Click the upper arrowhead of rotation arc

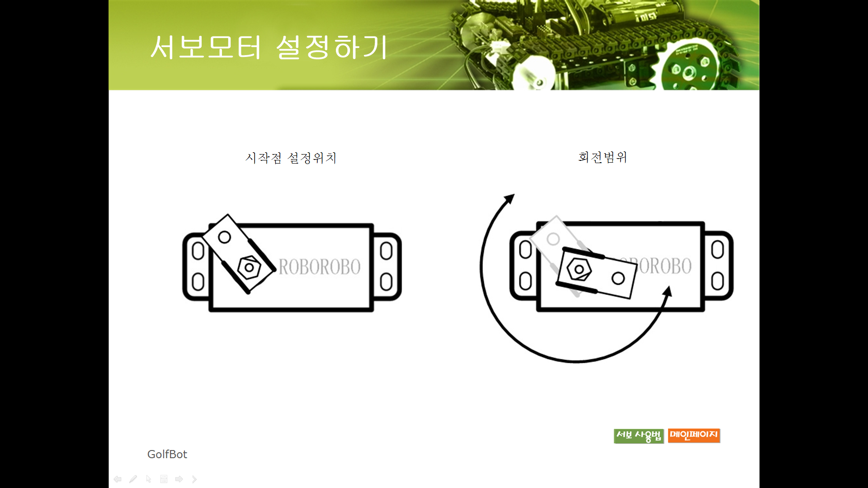[x=509, y=199]
